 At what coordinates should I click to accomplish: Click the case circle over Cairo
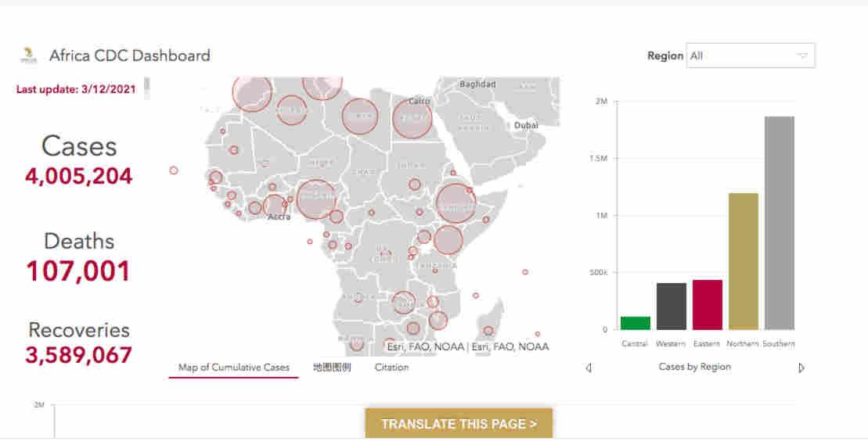pos(412,118)
